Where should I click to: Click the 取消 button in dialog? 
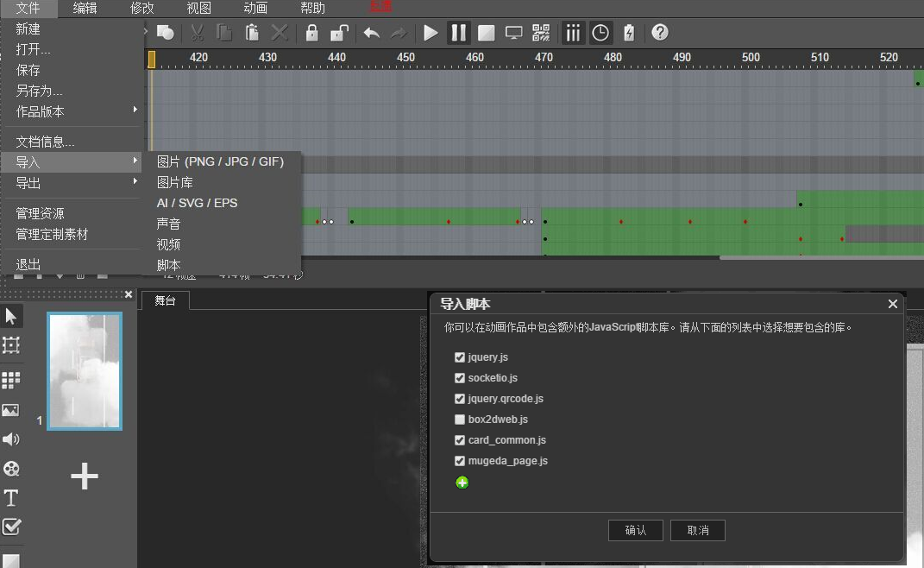pos(697,530)
